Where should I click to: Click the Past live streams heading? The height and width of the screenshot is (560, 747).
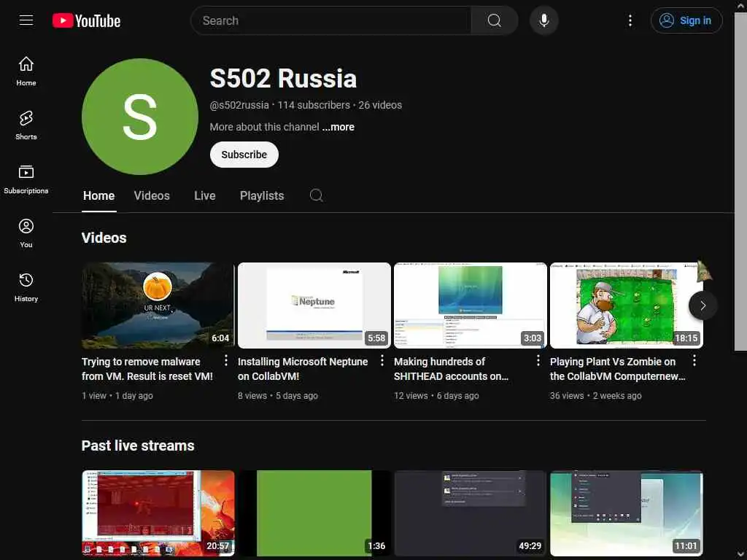(x=138, y=446)
